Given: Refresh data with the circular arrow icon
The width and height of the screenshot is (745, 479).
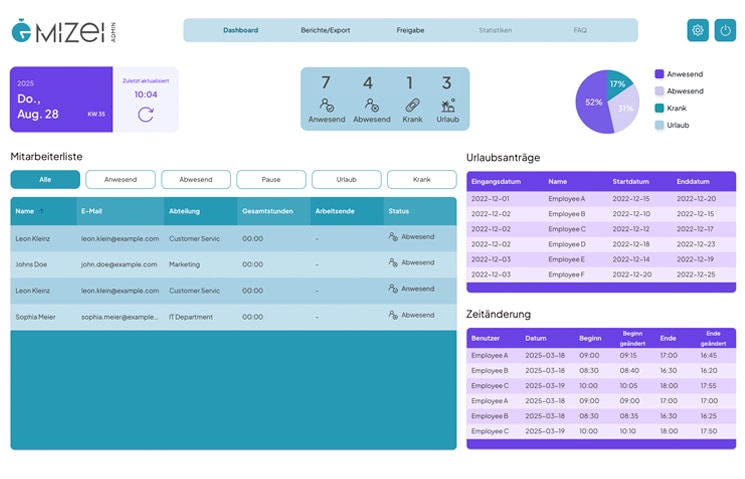Looking at the screenshot, I should pyautogui.click(x=146, y=114).
